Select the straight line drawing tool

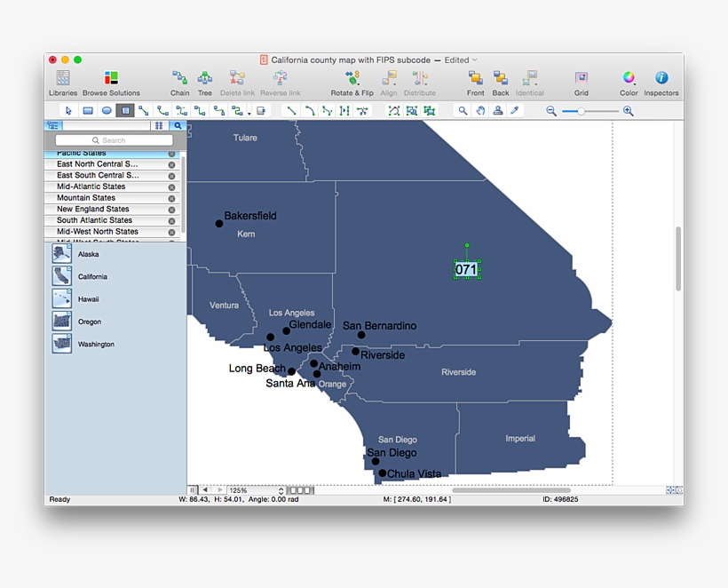click(291, 110)
